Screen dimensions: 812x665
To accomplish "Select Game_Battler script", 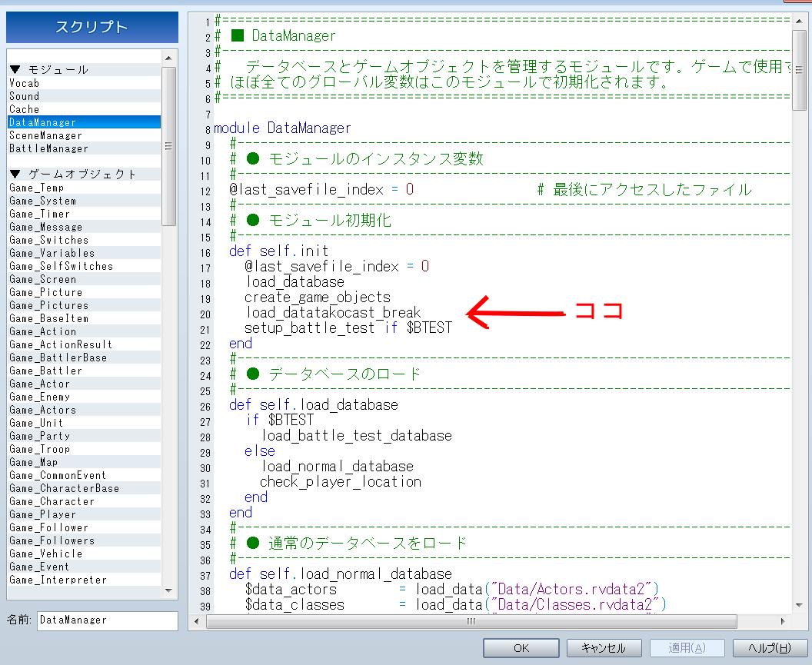I will click(x=85, y=371).
